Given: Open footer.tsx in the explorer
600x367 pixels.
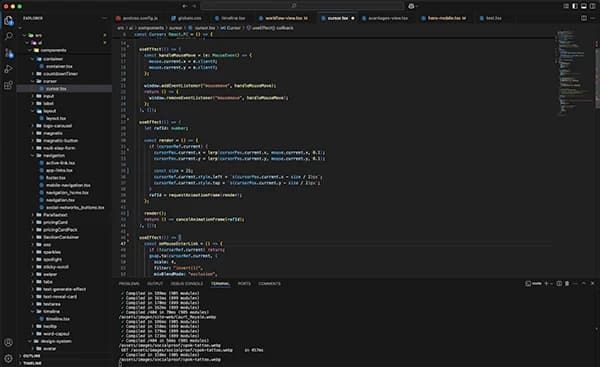Looking at the screenshot, I should coord(55,178).
